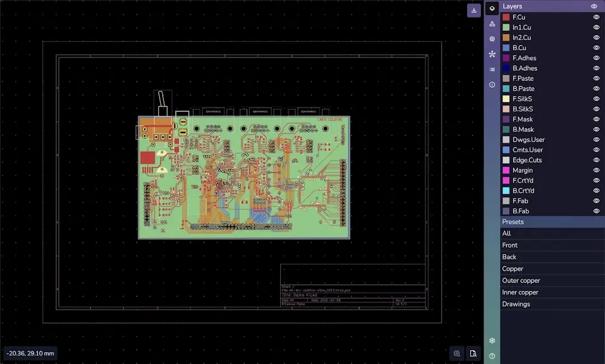Hide the F.Cu layer with its eye icon
Viewport: 605px width, 364px height.
(x=596, y=17)
